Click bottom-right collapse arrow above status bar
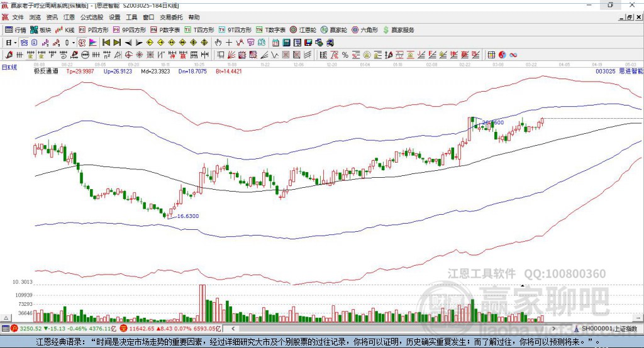644x348 pixels. coord(638,318)
